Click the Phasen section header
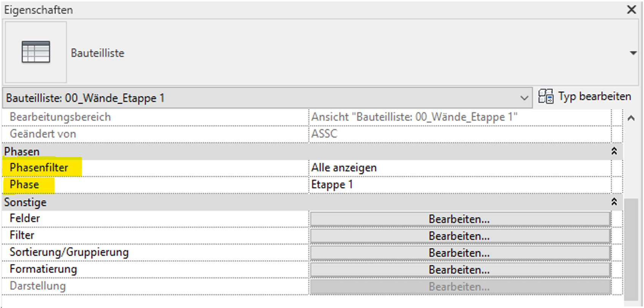The image size is (644, 308). tap(22, 151)
